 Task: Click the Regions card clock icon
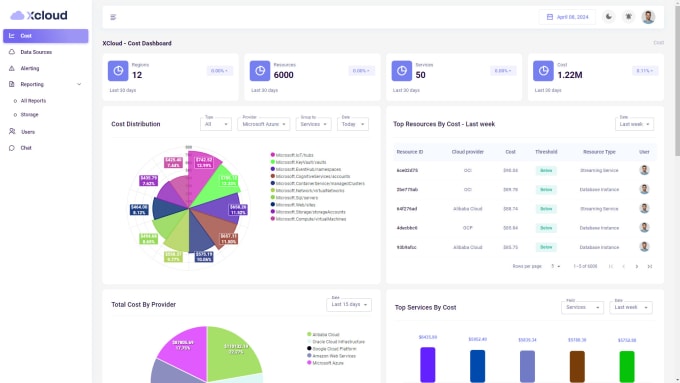coord(118,71)
